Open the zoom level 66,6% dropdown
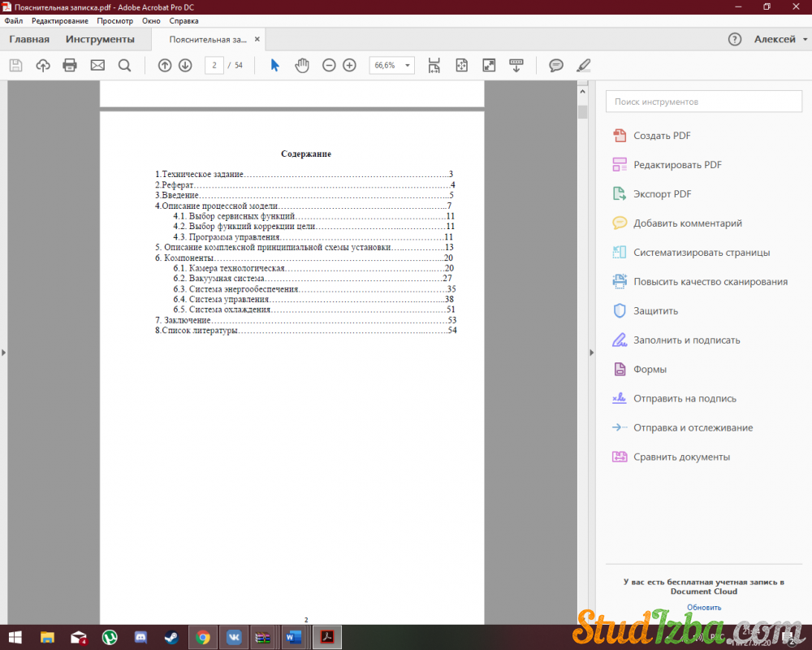This screenshot has height=650, width=812. click(391, 65)
